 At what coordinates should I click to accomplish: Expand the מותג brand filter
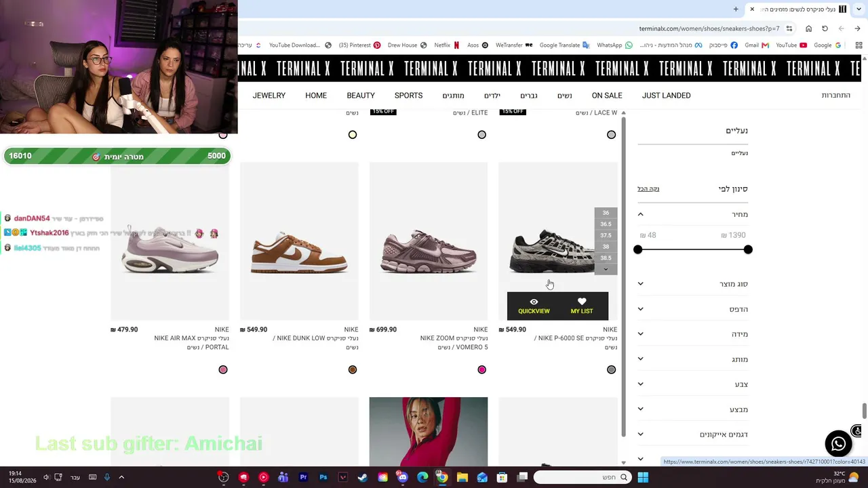pos(640,359)
